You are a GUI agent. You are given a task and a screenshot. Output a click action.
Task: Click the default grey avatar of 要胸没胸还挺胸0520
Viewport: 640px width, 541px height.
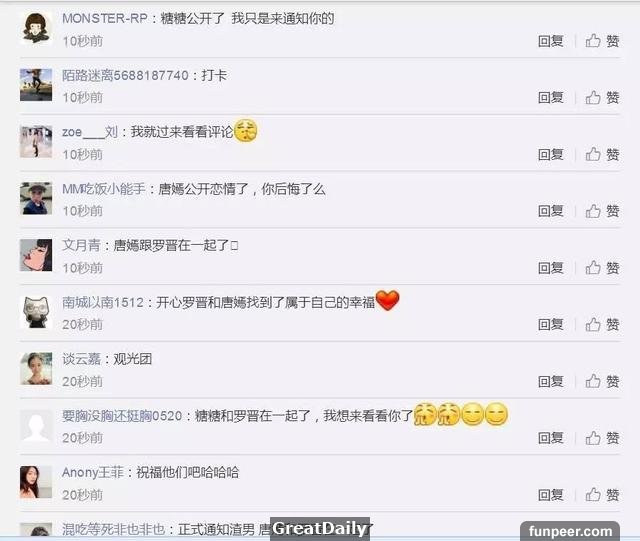point(36,425)
